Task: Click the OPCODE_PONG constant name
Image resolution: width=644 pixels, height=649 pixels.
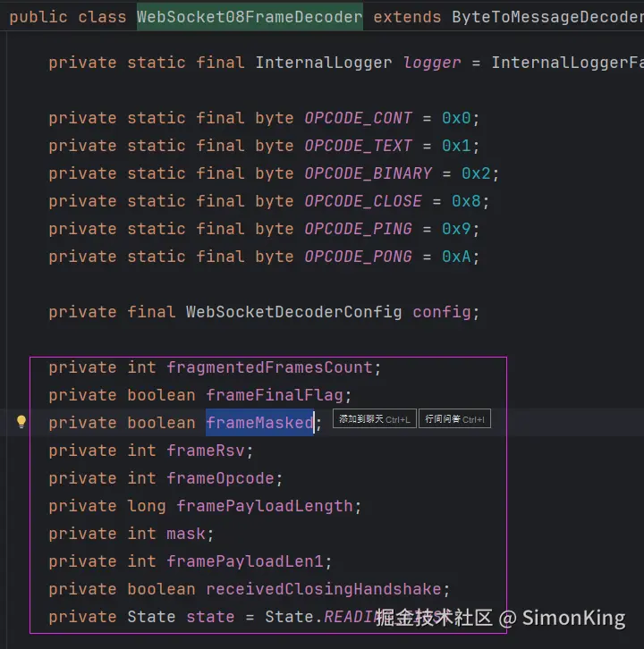Action: click(x=358, y=257)
